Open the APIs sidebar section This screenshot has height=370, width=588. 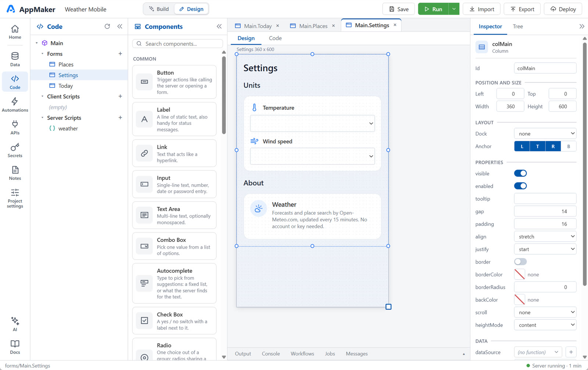[15, 127]
